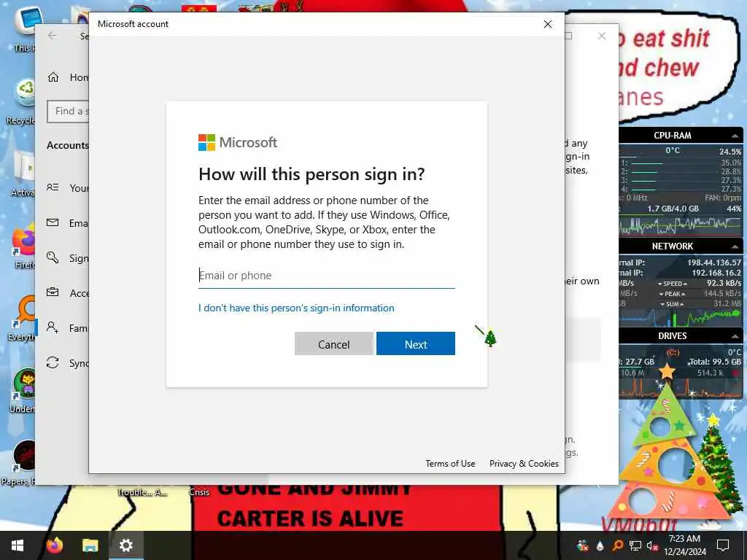
Task: Click the water drop tray icon
Action: (x=600, y=545)
